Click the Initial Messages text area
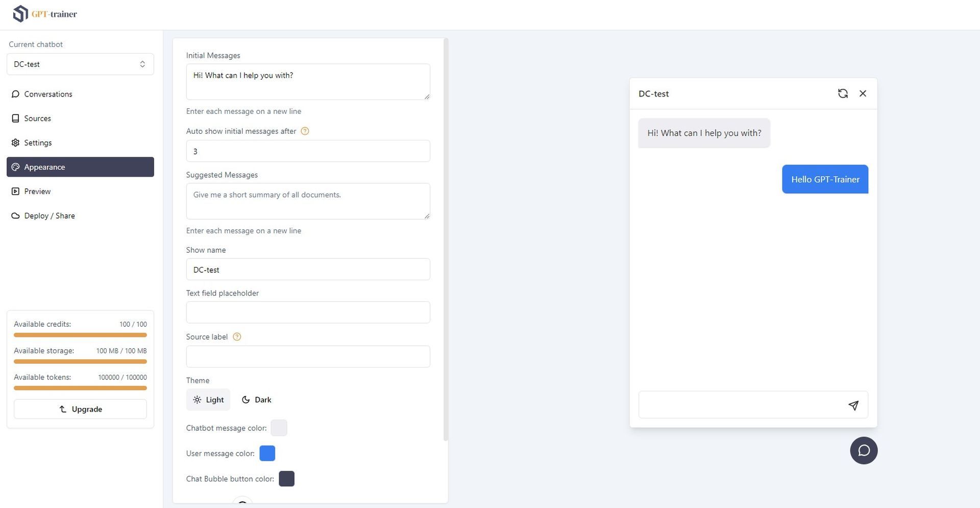The image size is (980, 508). [x=308, y=82]
